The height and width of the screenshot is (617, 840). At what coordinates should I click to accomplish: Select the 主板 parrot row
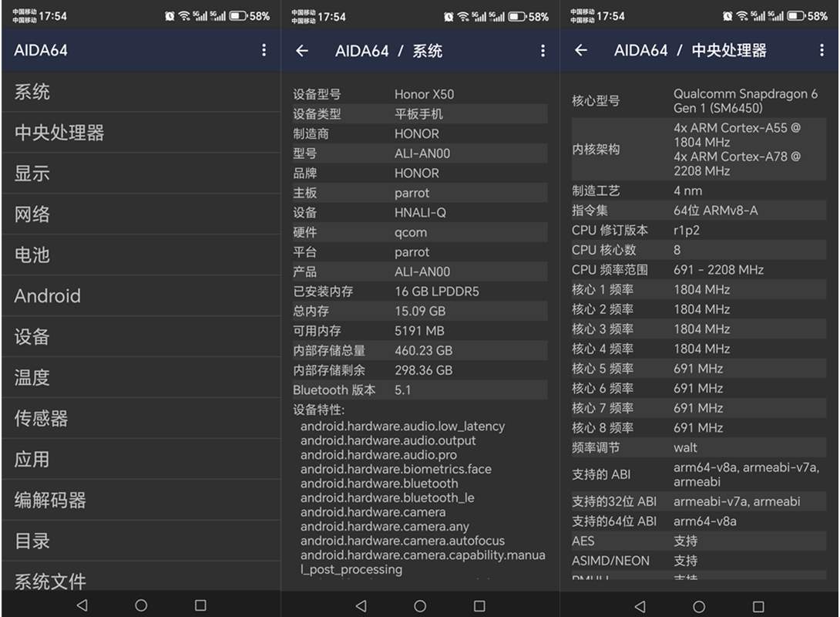point(420,193)
